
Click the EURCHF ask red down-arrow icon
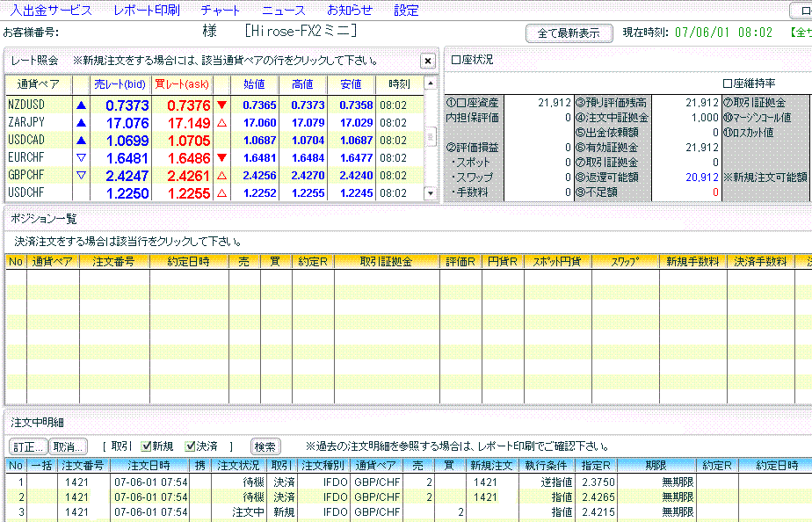point(221,158)
